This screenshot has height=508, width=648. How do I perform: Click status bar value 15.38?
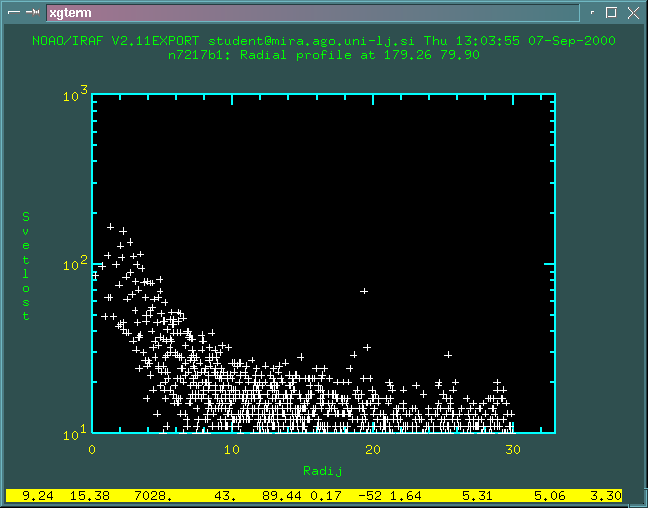[x=90, y=496]
